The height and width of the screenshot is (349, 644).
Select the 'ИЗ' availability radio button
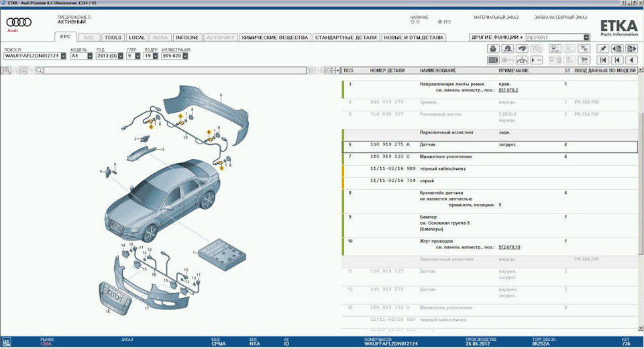click(x=440, y=22)
